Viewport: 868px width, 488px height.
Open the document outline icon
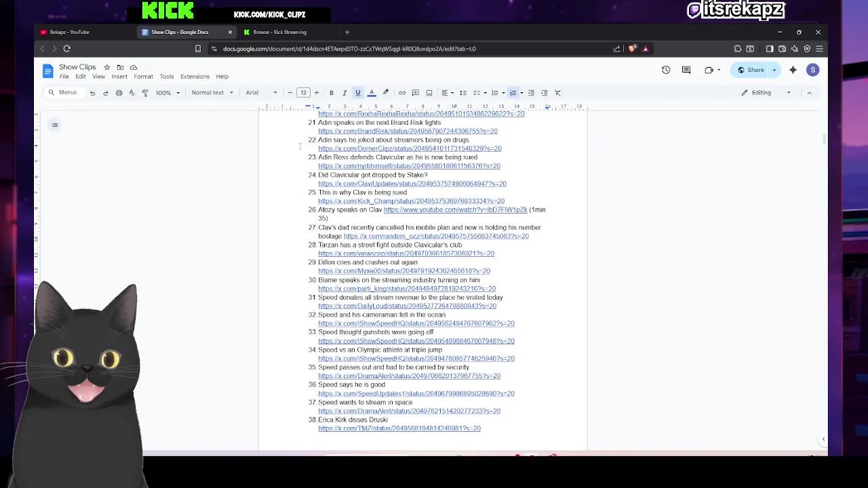point(55,125)
